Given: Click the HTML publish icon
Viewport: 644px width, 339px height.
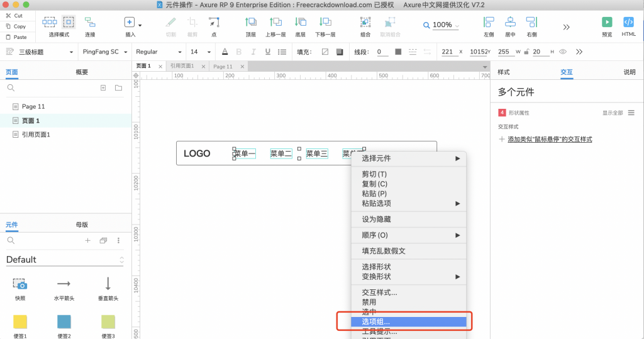Looking at the screenshot, I should click(x=628, y=23).
